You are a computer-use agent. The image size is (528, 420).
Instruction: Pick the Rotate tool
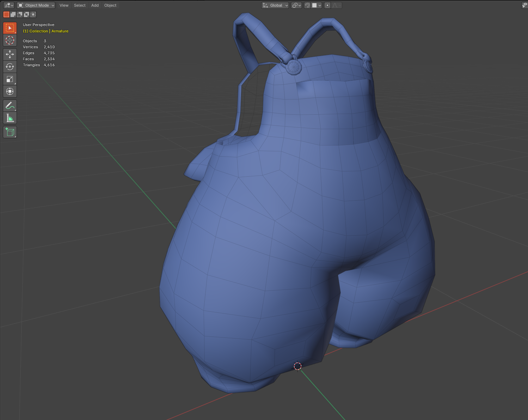[10, 67]
